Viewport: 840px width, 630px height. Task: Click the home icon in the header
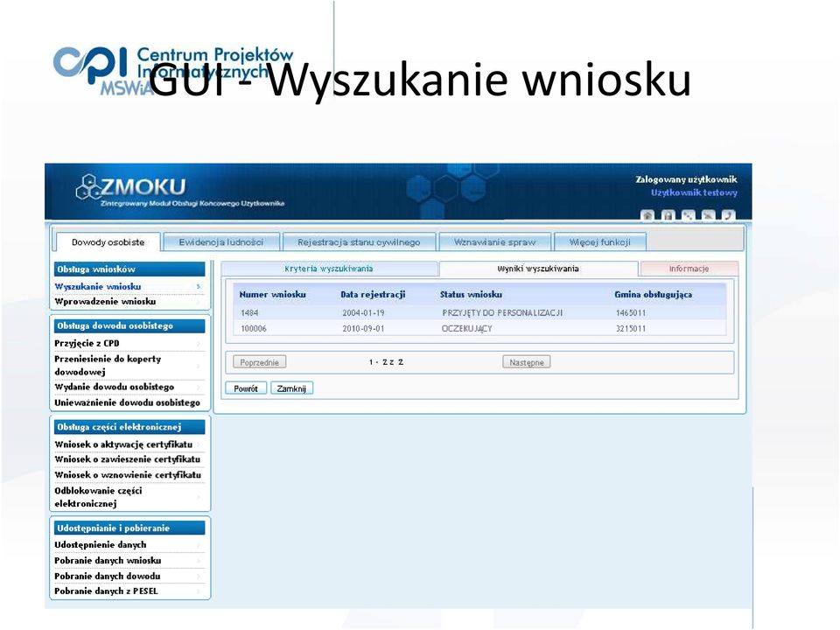point(647,215)
